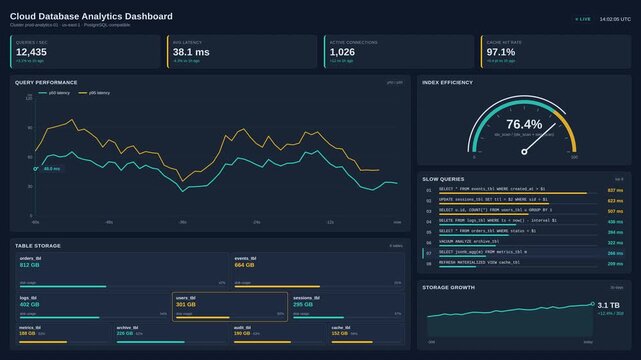
Task: Select slow query 01 on events_tbl
Action: tap(524, 190)
